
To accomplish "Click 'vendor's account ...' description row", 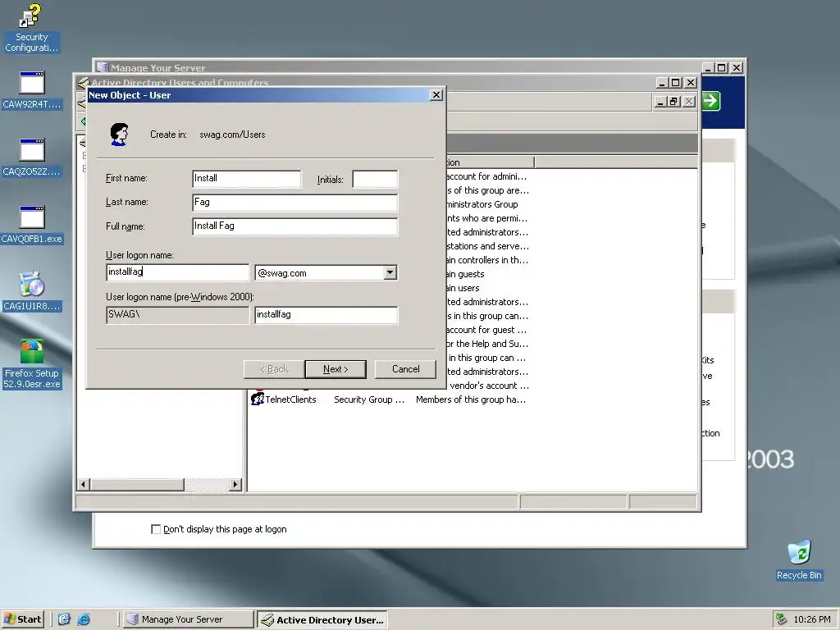I will (489, 386).
